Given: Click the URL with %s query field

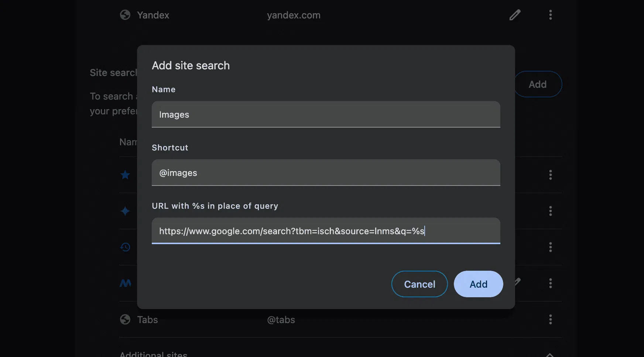Looking at the screenshot, I should (x=326, y=231).
